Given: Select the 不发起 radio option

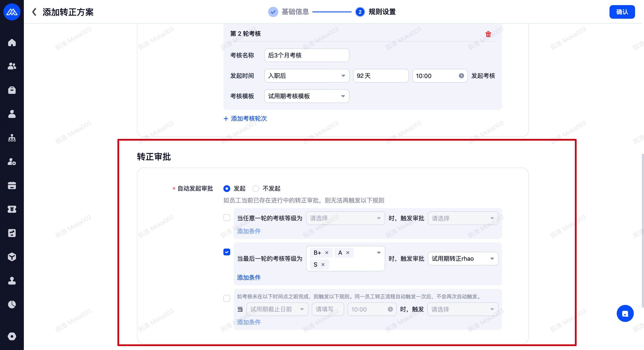Looking at the screenshot, I should coord(256,188).
